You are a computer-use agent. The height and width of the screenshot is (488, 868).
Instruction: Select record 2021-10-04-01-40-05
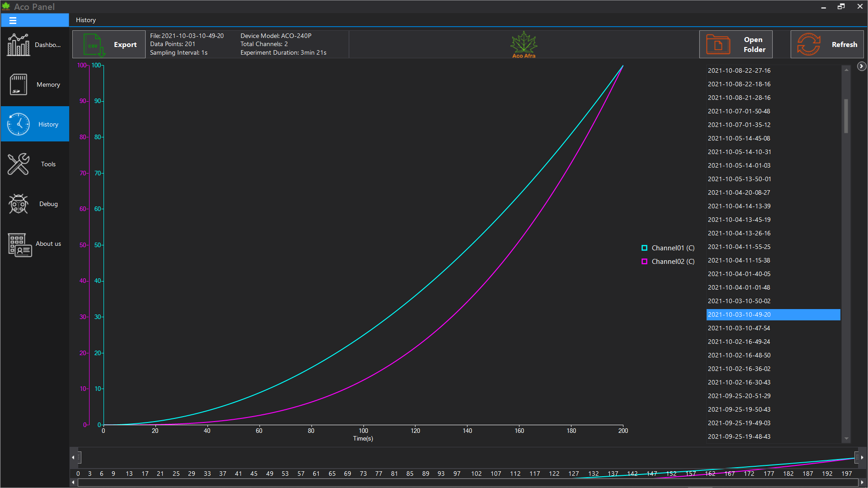click(773, 274)
